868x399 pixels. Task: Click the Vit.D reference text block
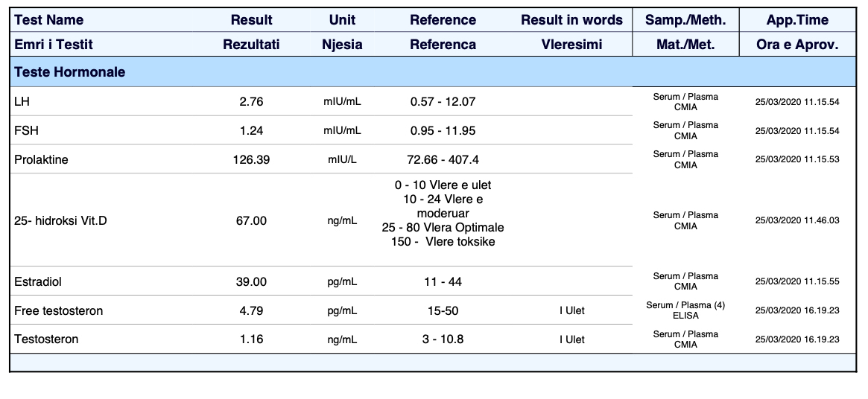(443, 214)
